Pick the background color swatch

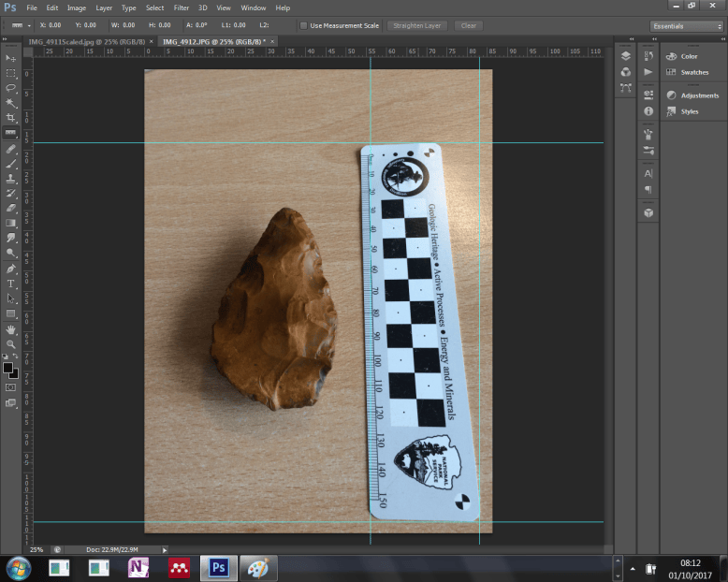click(x=15, y=374)
